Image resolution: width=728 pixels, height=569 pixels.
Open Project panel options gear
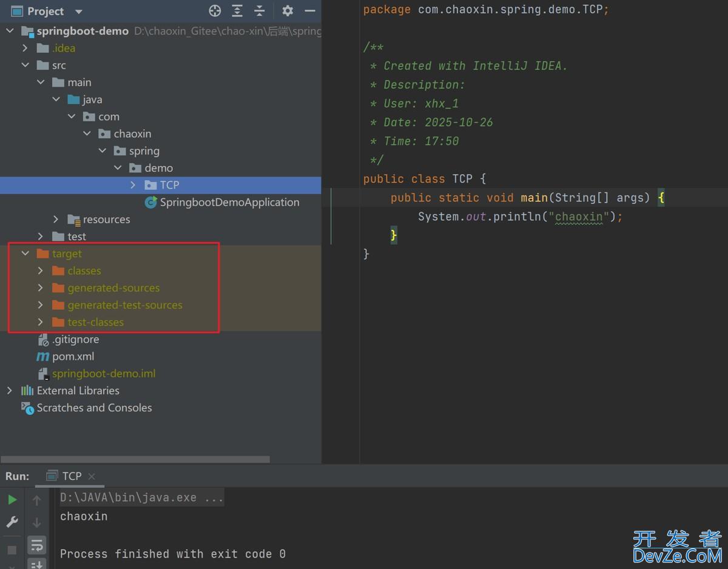tap(287, 10)
